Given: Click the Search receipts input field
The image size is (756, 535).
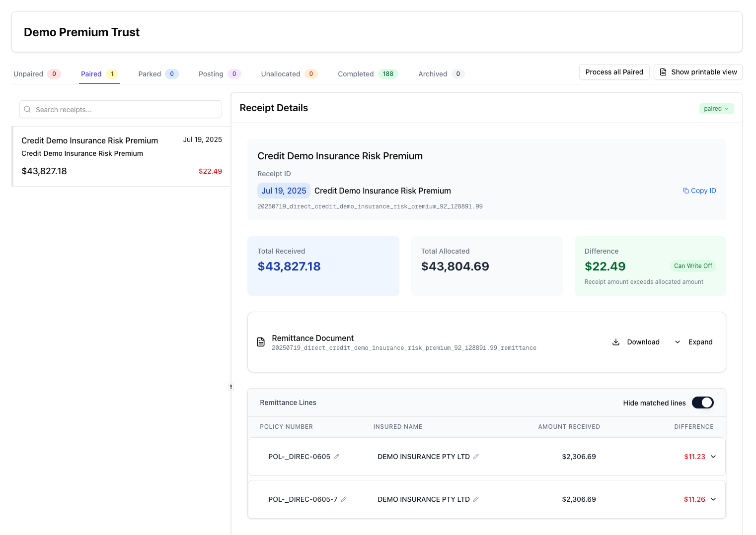Looking at the screenshot, I should pyautogui.click(x=127, y=110).
